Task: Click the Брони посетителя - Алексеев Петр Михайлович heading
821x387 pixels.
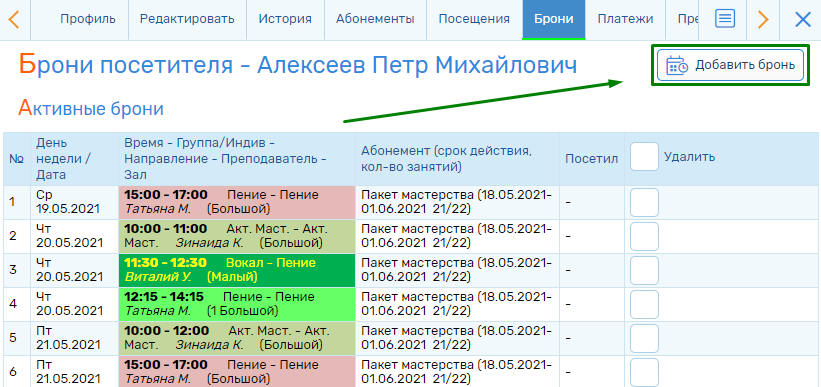Action: coord(298,66)
